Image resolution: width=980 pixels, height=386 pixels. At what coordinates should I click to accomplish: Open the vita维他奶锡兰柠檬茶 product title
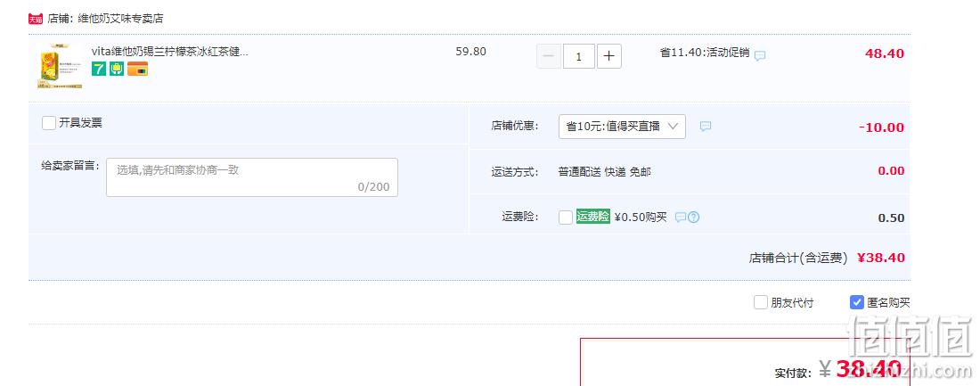tap(170, 52)
